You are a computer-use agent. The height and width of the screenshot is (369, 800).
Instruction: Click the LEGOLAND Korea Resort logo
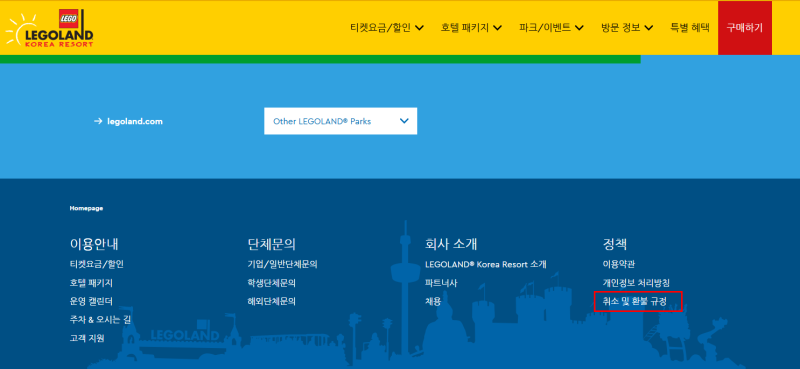coord(49,29)
